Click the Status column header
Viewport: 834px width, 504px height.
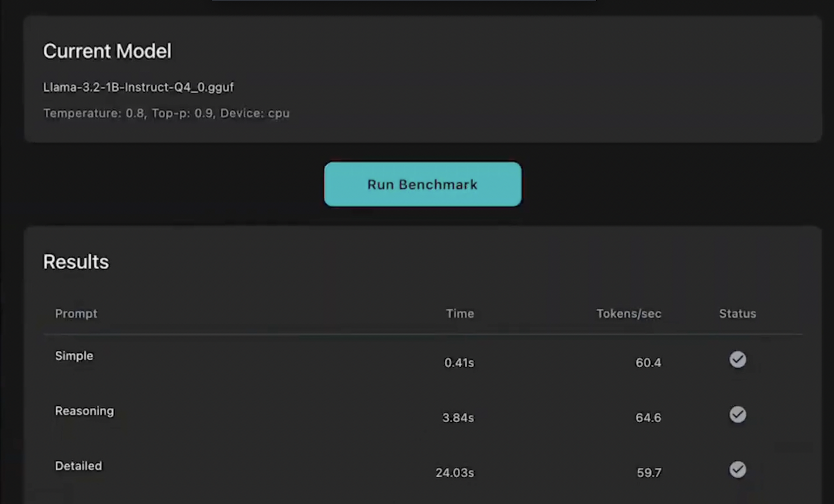point(737,314)
